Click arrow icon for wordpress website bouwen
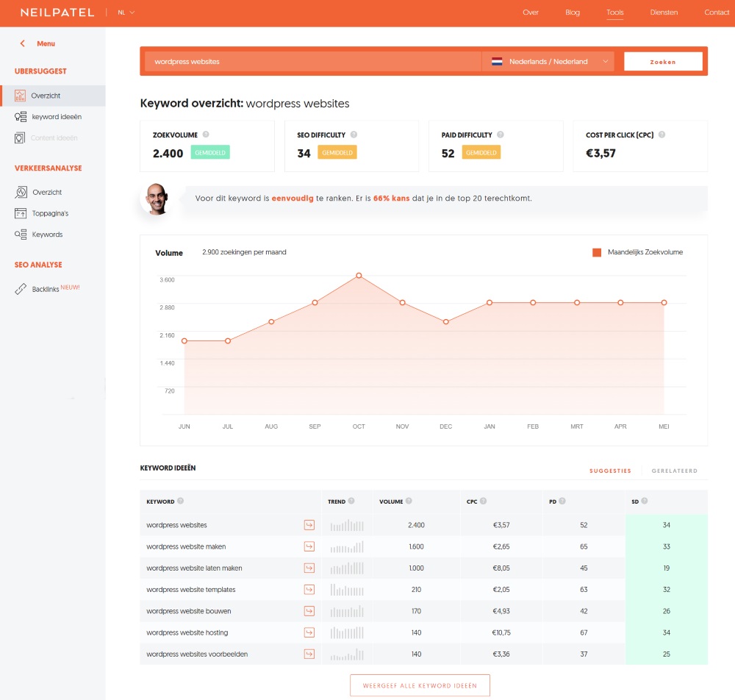The height and width of the screenshot is (700, 735). click(309, 611)
